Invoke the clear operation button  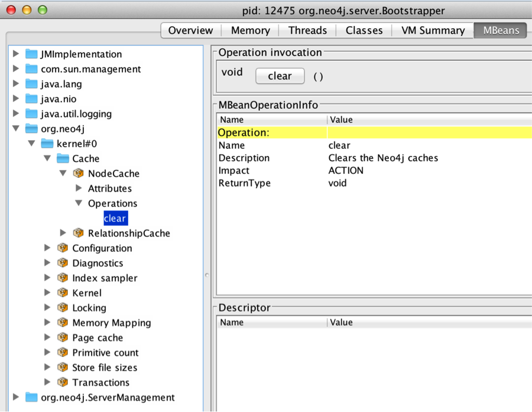pyautogui.click(x=280, y=76)
